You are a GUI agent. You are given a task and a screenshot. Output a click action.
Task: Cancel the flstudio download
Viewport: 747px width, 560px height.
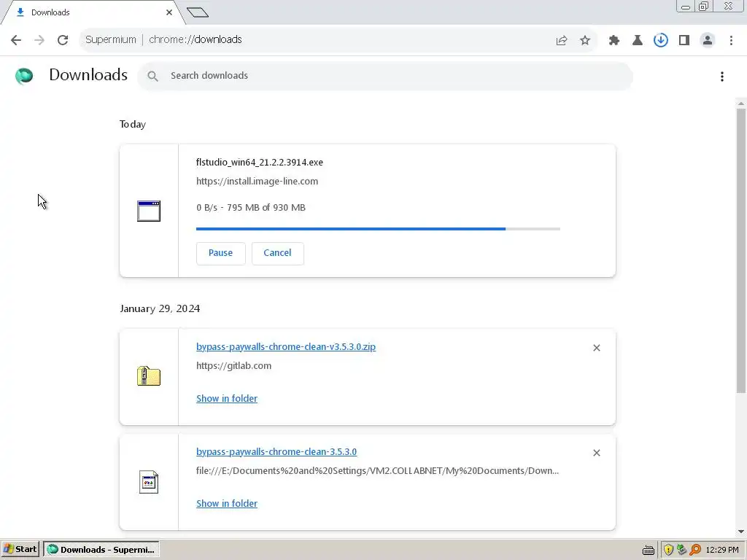(x=277, y=253)
